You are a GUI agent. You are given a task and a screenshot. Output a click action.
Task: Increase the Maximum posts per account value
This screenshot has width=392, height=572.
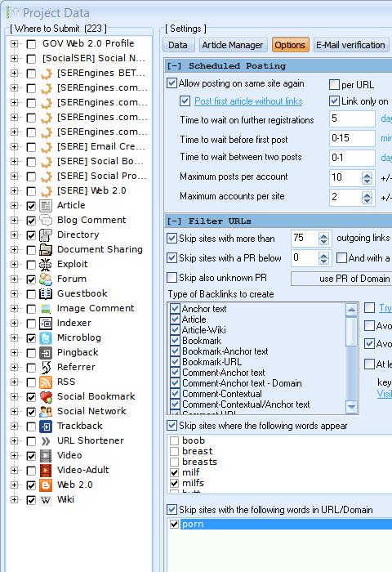point(367,175)
